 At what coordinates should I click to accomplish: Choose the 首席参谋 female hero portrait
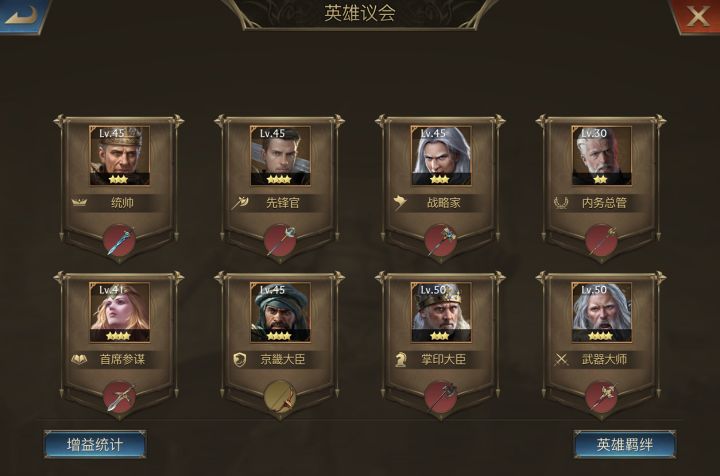click(119, 312)
